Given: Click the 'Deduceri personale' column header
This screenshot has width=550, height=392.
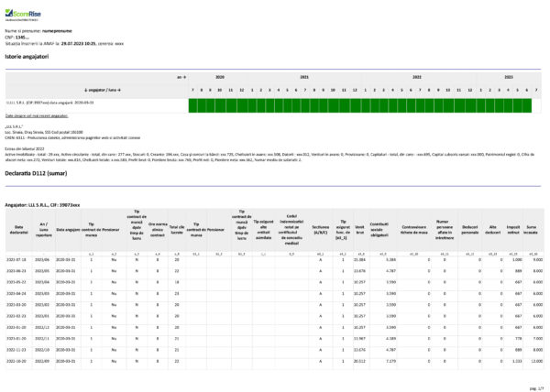Looking at the screenshot, I should (x=470, y=230).
